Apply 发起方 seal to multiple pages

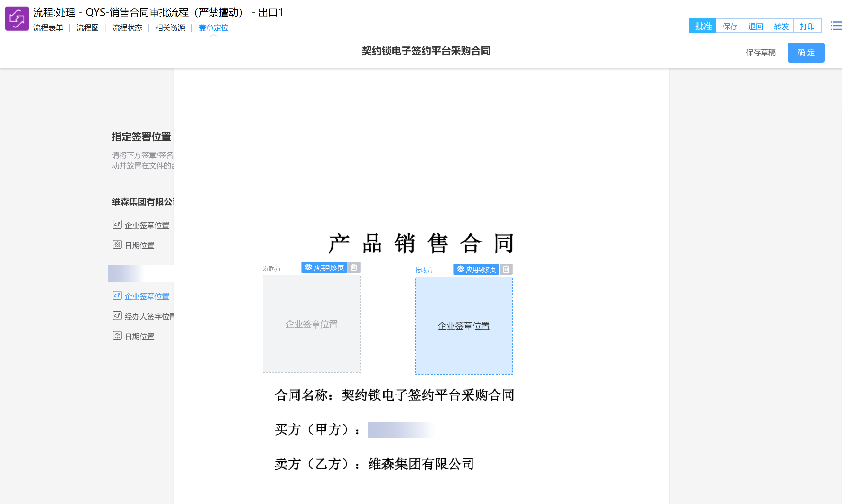[x=324, y=268]
